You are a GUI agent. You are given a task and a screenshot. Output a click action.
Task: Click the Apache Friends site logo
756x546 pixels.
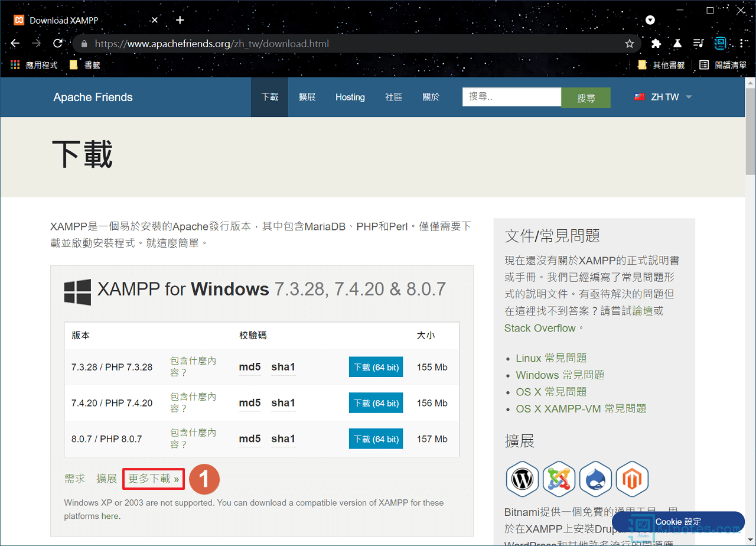coord(93,97)
